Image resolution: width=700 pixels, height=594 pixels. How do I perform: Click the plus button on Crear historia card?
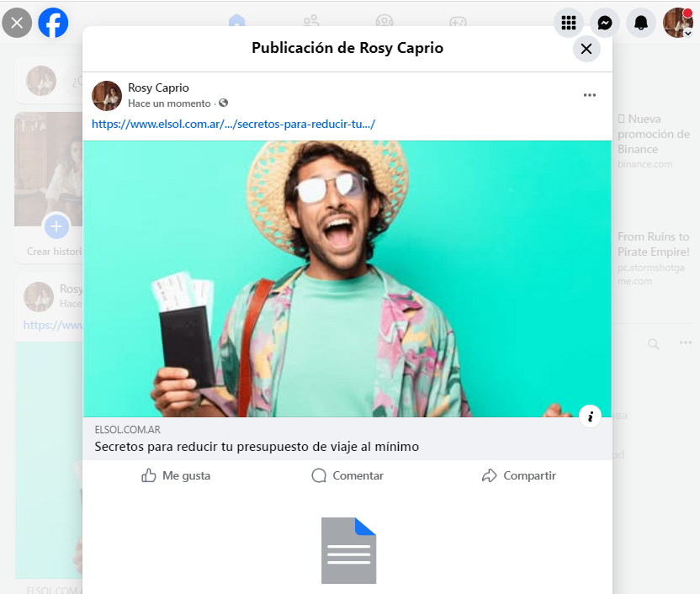(56, 226)
